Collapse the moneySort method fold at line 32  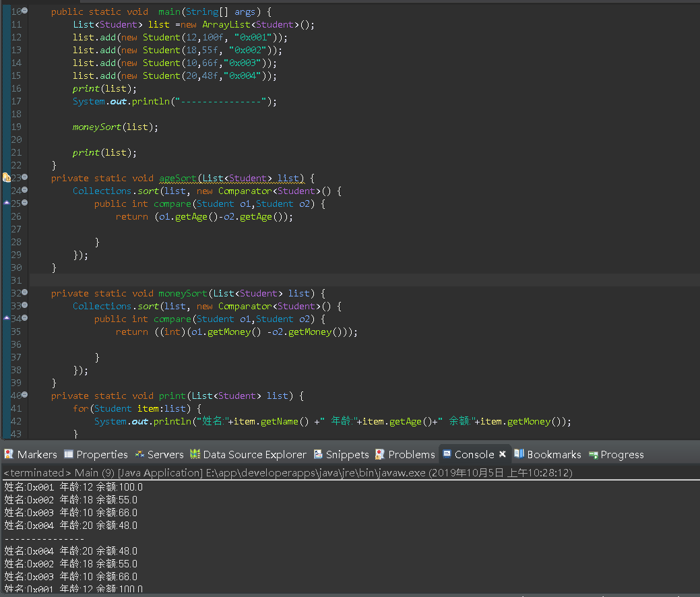pyautogui.click(x=25, y=292)
